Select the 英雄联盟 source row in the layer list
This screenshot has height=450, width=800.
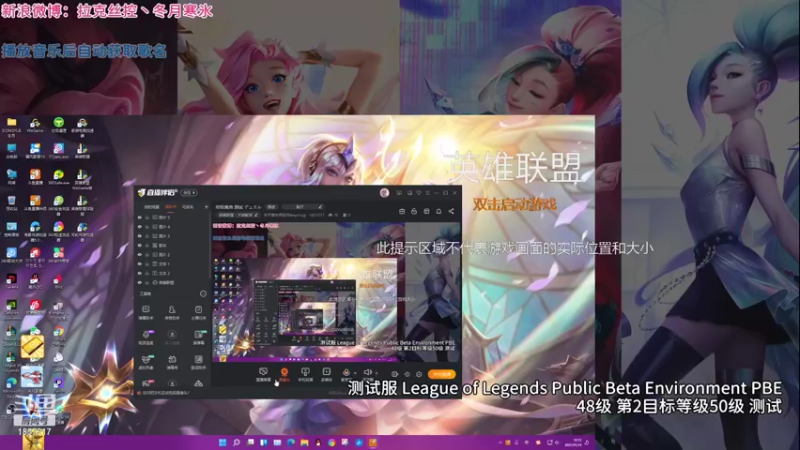point(172,282)
